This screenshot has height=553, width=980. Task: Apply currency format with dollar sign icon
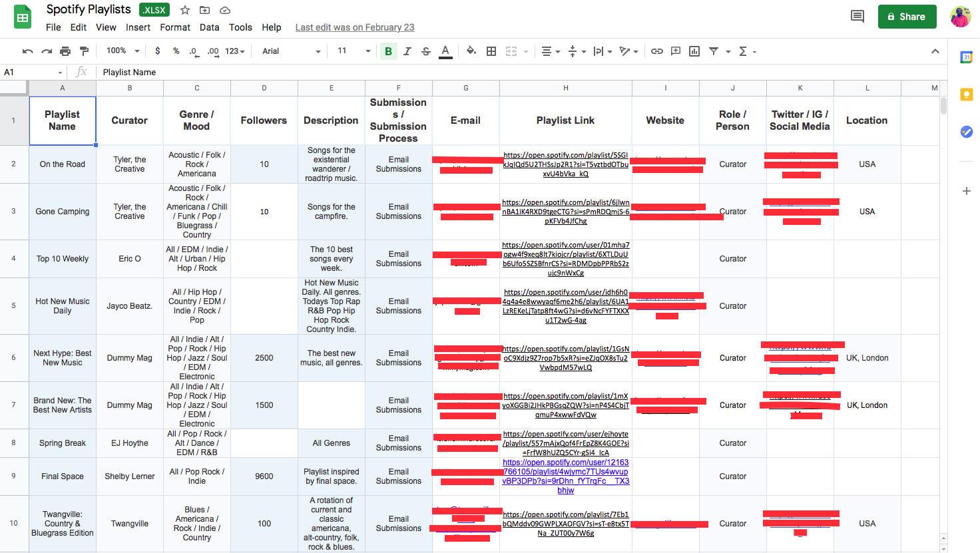(x=157, y=51)
